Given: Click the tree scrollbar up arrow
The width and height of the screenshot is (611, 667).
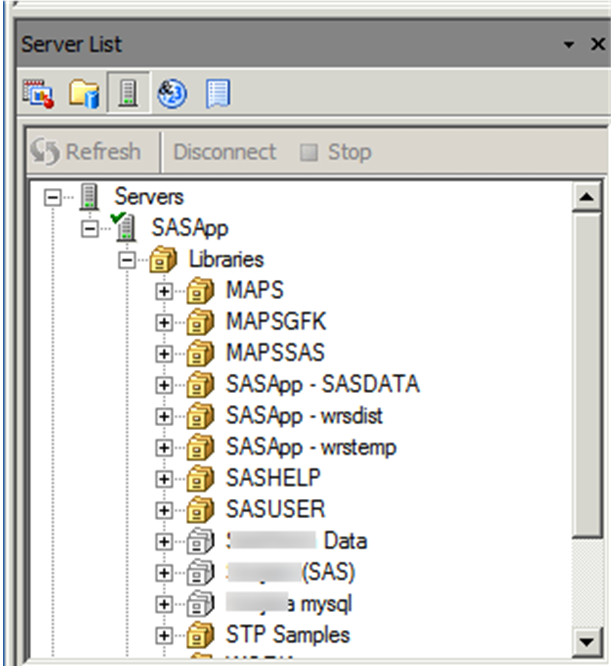Looking at the screenshot, I should [x=587, y=197].
